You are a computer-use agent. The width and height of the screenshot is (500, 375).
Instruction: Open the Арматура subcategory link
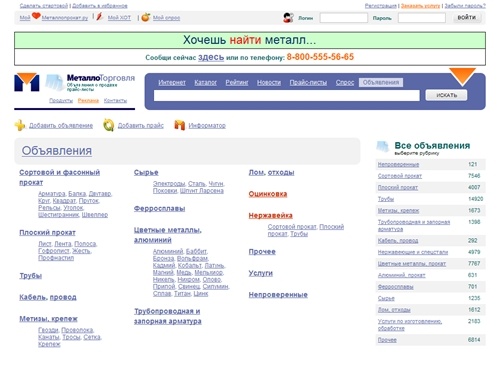click(52, 194)
